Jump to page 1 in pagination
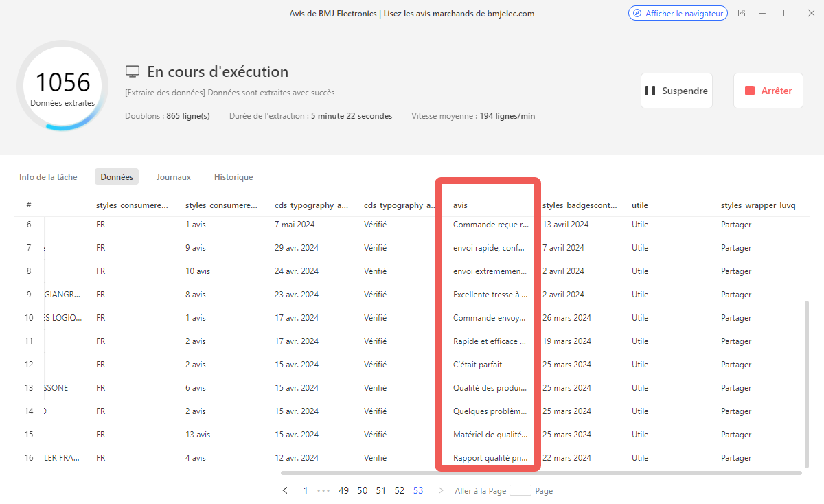 306,490
